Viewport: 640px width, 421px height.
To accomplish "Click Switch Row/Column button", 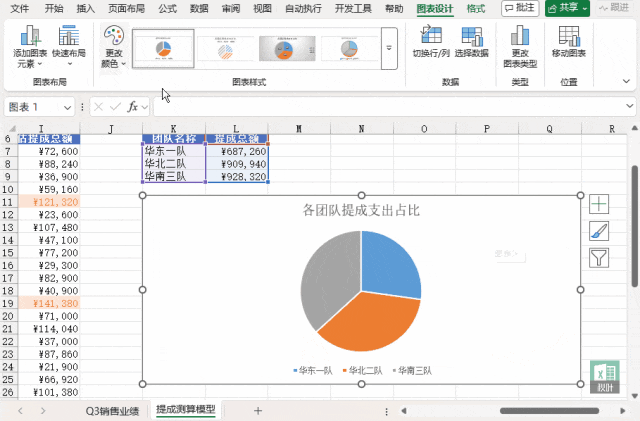I will (431, 43).
